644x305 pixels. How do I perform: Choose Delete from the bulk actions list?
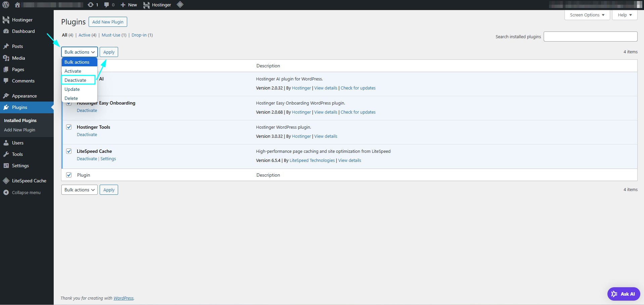(x=71, y=98)
